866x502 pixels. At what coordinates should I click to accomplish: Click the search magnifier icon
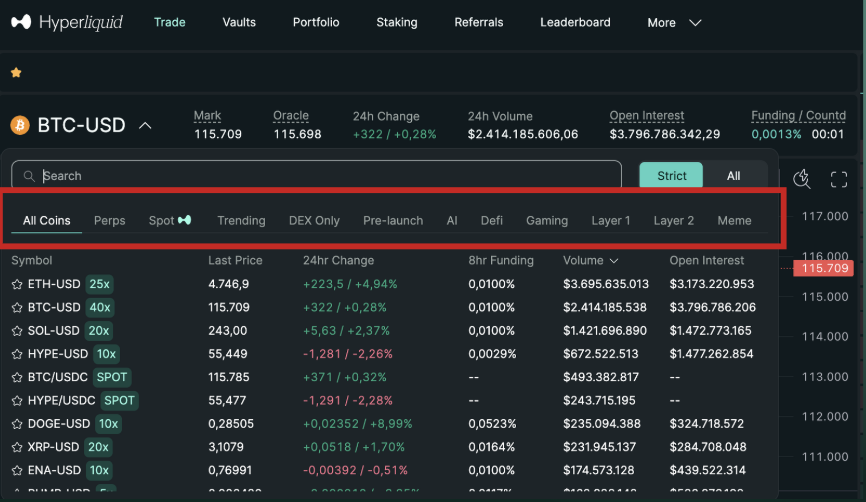(x=30, y=176)
